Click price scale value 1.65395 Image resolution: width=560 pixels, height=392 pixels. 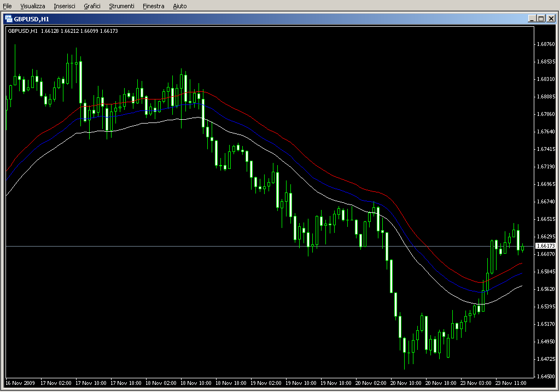(546, 307)
